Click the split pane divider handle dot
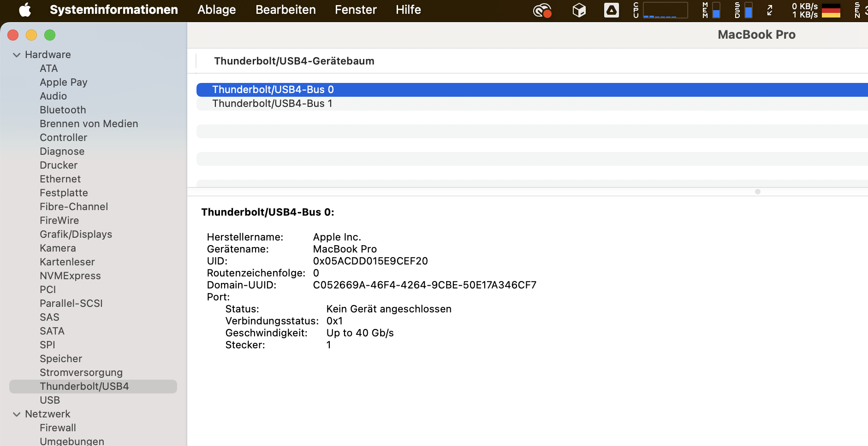This screenshot has height=446, width=868. click(758, 192)
